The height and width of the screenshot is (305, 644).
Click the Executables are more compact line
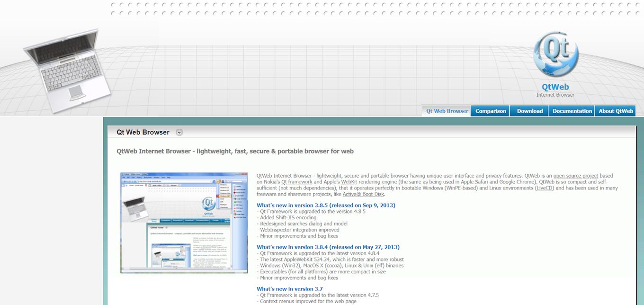pos(321,272)
